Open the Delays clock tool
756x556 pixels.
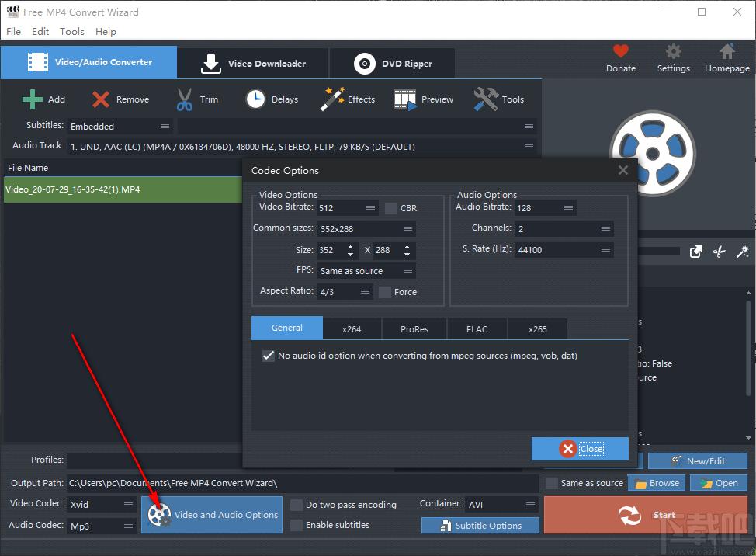[x=255, y=99]
